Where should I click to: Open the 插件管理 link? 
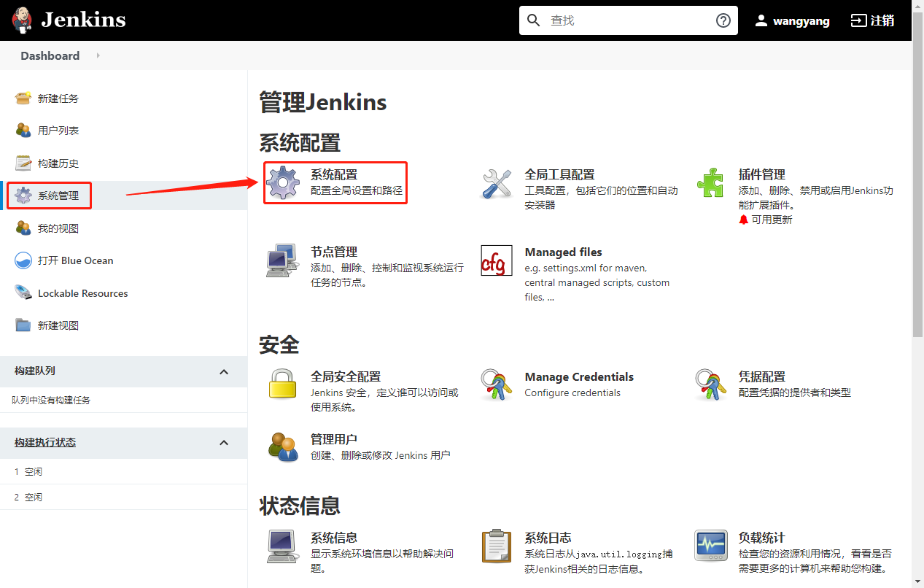(x=761, y=175)
